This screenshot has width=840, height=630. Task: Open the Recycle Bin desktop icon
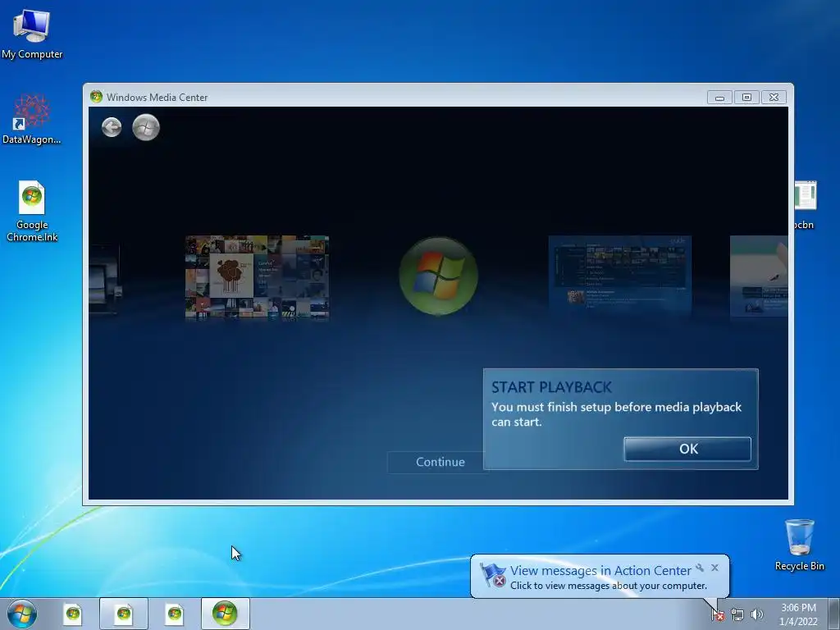coord(799,545)
